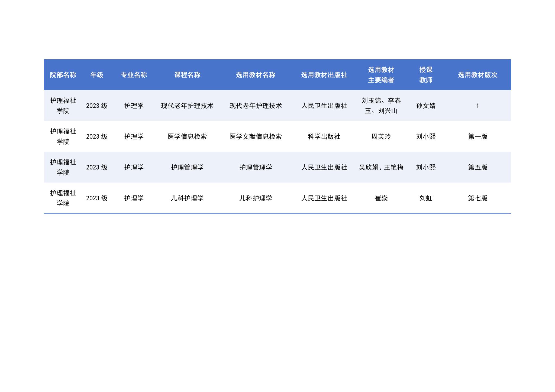Select the 专业名称 header cell
This screenshot has height=392, width=555.
(x=134, y=75)
